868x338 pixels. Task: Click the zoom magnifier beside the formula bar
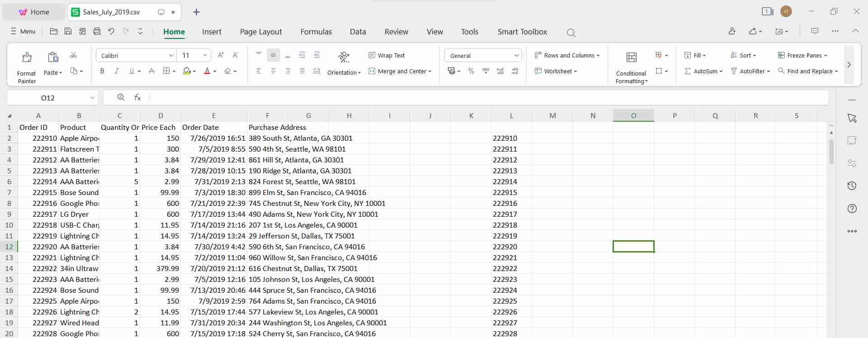pos(121,97)
